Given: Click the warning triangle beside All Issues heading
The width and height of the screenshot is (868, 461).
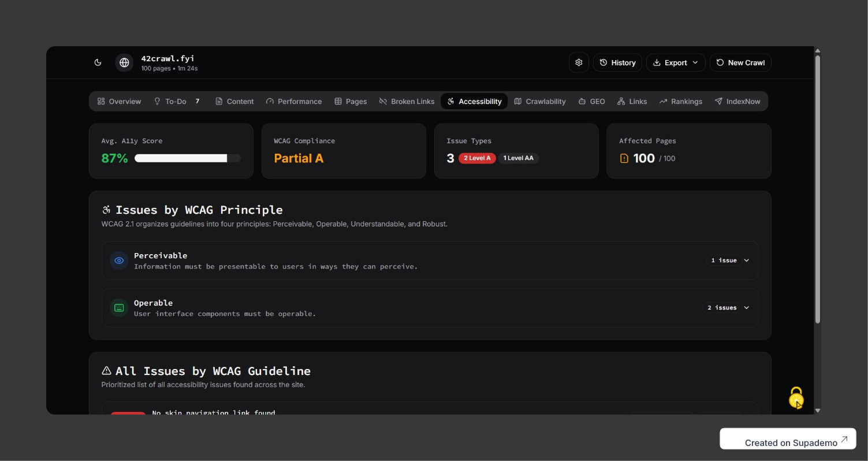Looking at the screenshot, I should [106, 370].
